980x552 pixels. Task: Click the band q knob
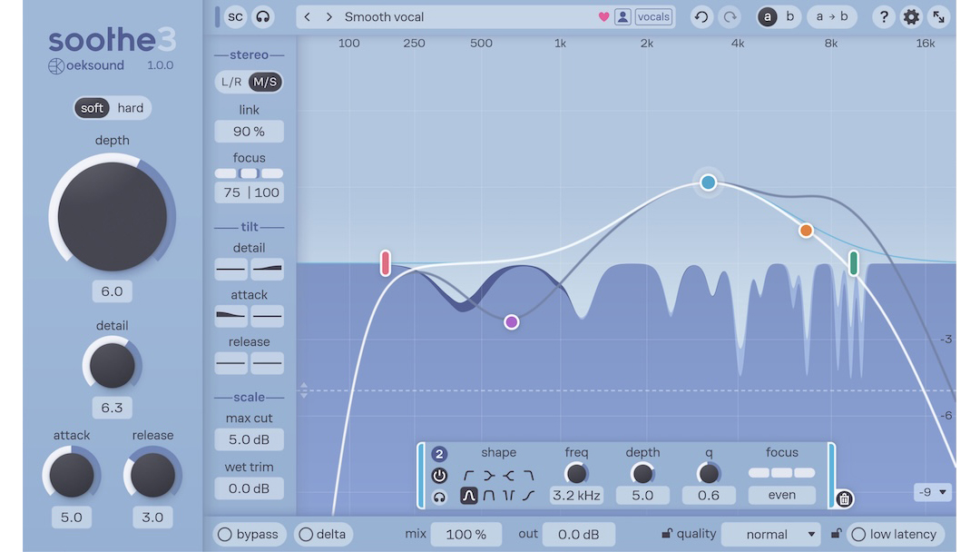[x=709, y=474]
